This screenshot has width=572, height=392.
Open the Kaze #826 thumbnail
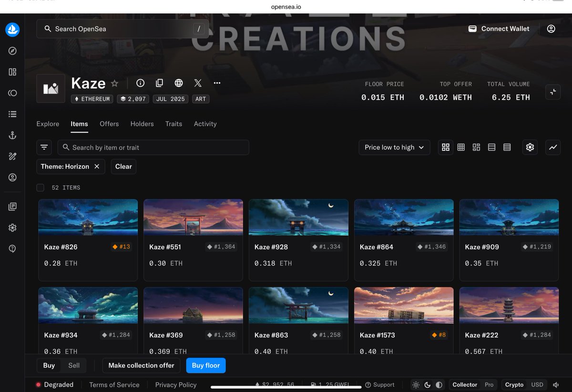[88, 217]
